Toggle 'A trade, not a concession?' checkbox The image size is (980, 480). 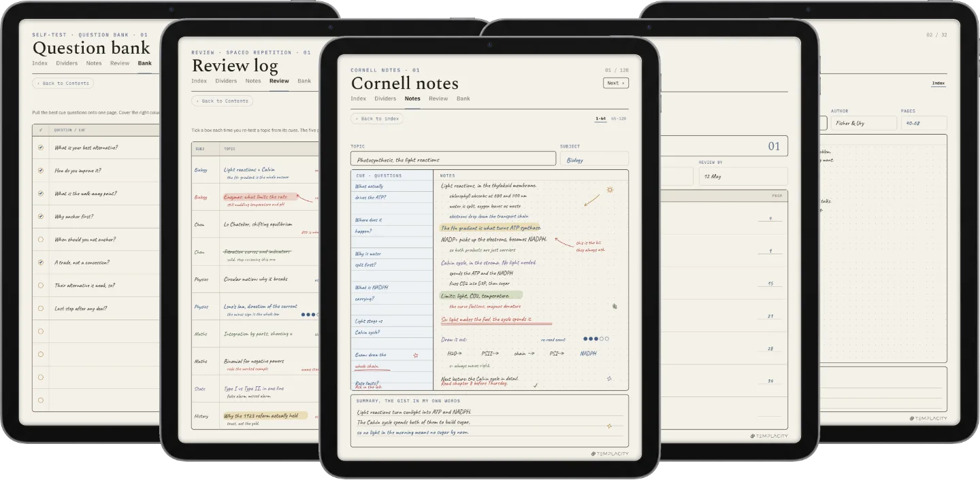tap(41, 262)
